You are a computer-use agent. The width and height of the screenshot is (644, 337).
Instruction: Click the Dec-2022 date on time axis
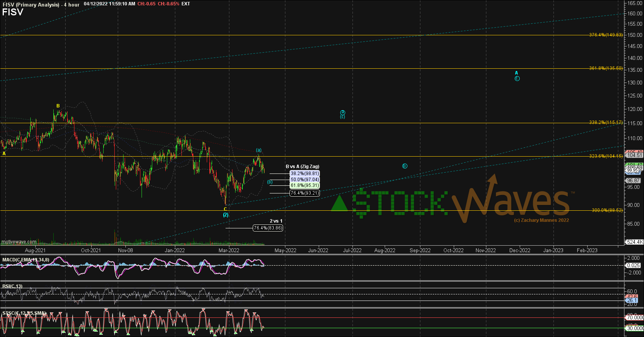[x=520, y=250]
